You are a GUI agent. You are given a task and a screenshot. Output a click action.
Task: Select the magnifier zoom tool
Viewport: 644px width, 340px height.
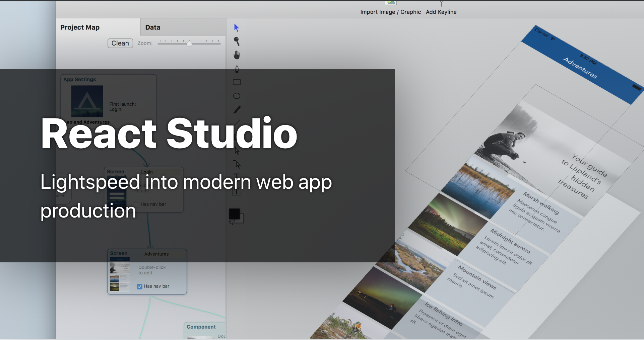tap(237, 41)
